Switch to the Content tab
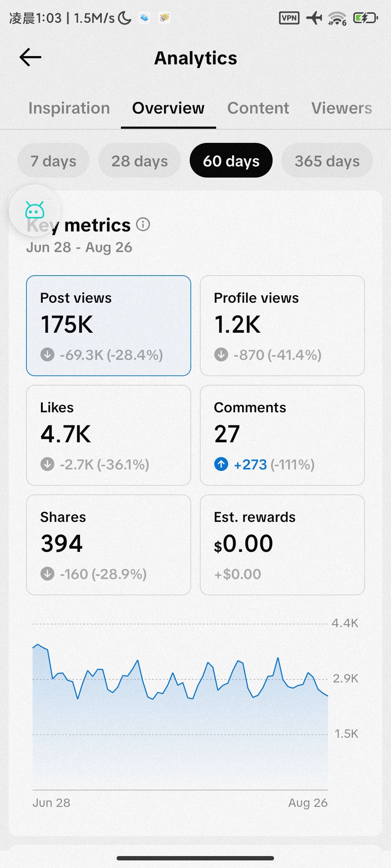The image size is (391, 868). click(258, 108)
